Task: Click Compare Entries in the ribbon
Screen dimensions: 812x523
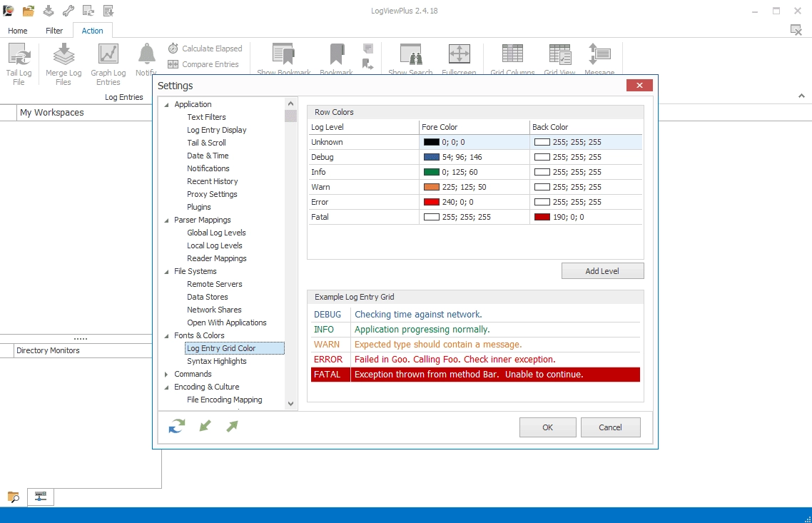Action: 203,64
